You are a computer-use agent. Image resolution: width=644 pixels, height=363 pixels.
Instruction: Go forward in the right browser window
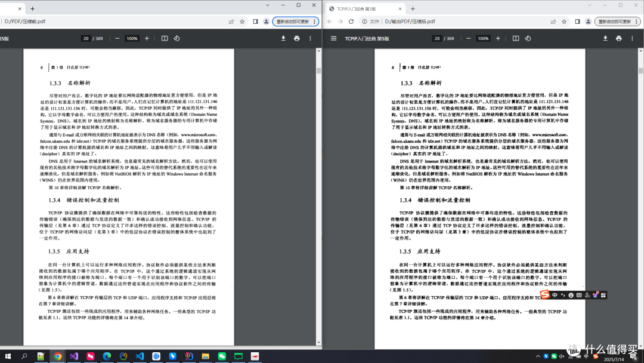(340, 21)
